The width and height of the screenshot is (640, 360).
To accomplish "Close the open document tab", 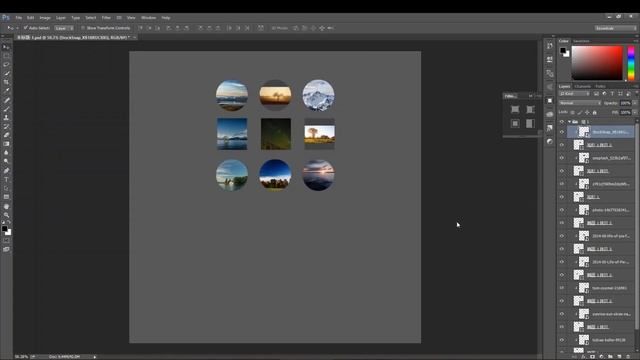I will point(134,38).
